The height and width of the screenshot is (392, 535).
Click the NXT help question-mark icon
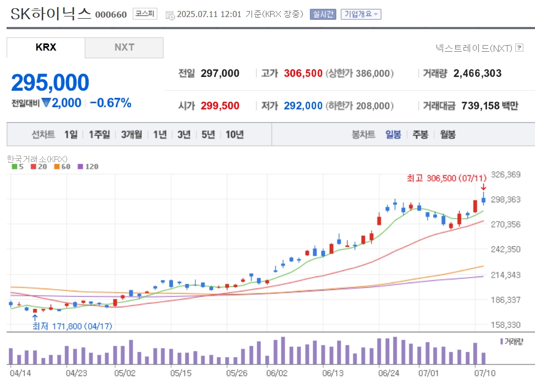click(x=519, y=48)
